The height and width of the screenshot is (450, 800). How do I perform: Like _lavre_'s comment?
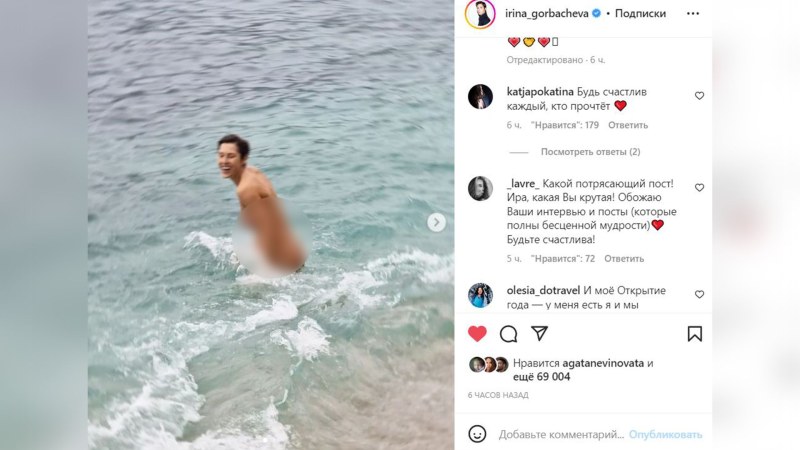699,188
